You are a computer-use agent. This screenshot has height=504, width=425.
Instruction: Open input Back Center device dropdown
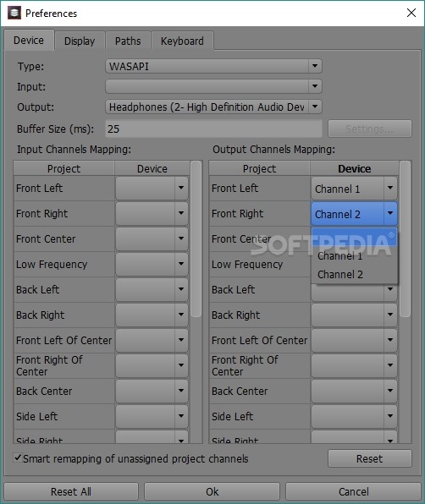click(x=152, y=391)
